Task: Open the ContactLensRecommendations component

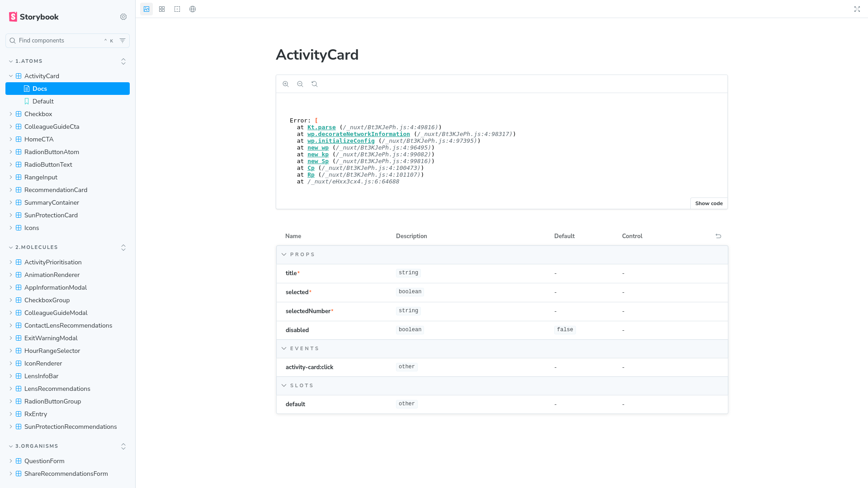Action: click(67, 325)
